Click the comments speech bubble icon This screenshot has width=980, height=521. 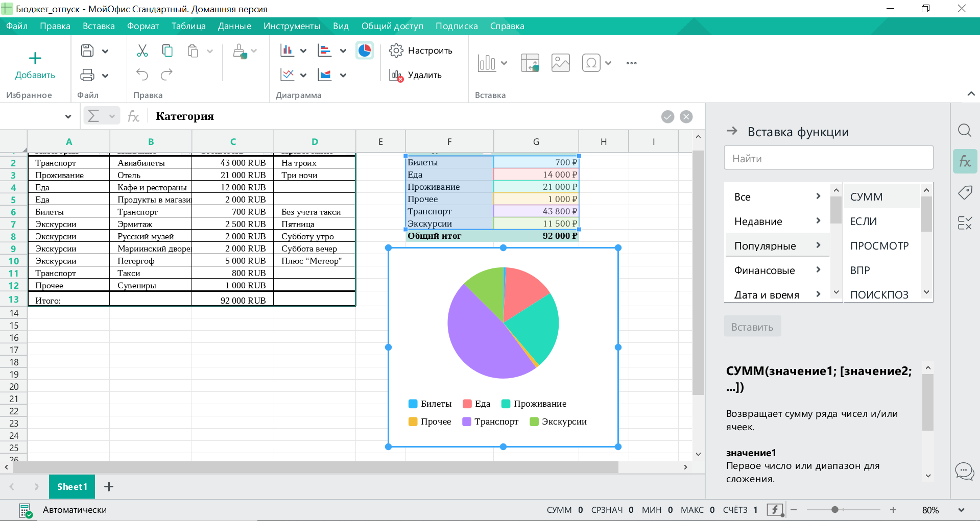(964, 470)
